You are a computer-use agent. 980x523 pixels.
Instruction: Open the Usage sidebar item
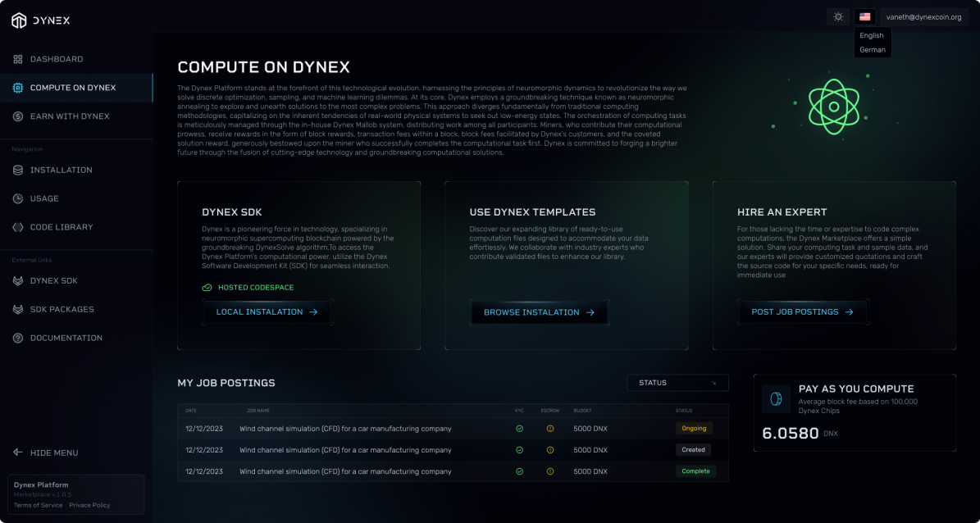coord(76,198)
